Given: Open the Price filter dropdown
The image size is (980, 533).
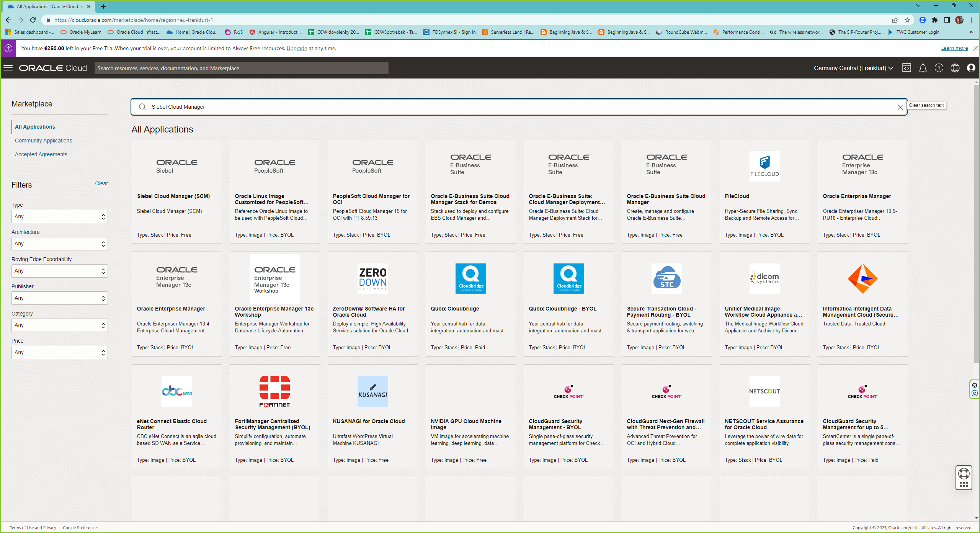Looking at the screenshot, I should pos(60,352).
